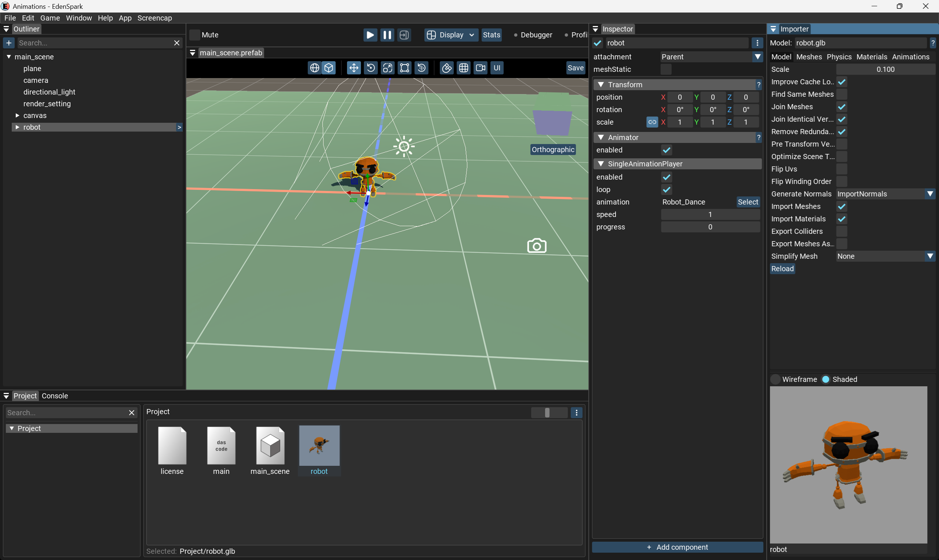The image size is (939, 560).
Task: Toggle the snapping magnet icon
Action: 447,68
